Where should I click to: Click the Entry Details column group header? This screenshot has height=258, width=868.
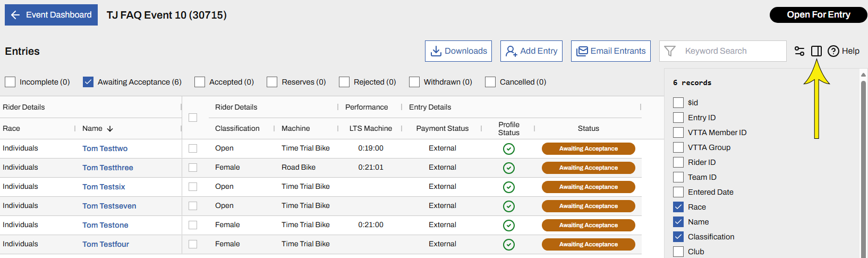tap(430, 107)
